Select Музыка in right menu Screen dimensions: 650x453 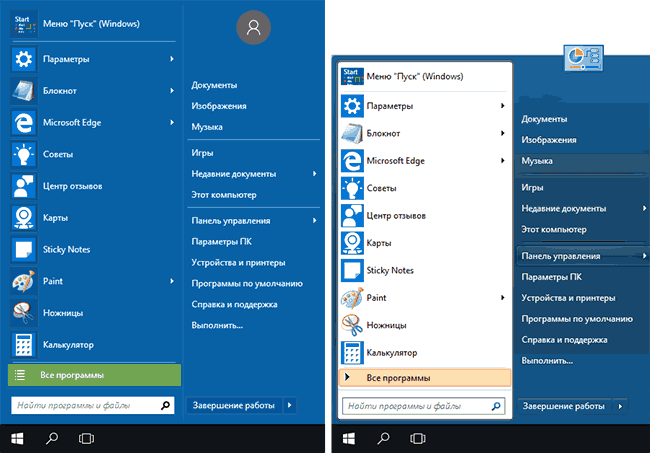click(537, 161)
